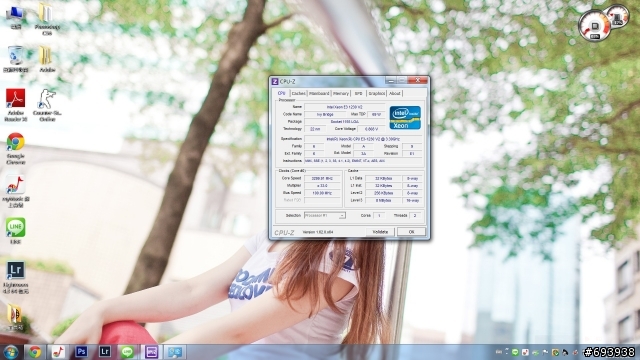Click the Level 3 cache size value
The image size is (640, 360).
(x=383, y=200)
